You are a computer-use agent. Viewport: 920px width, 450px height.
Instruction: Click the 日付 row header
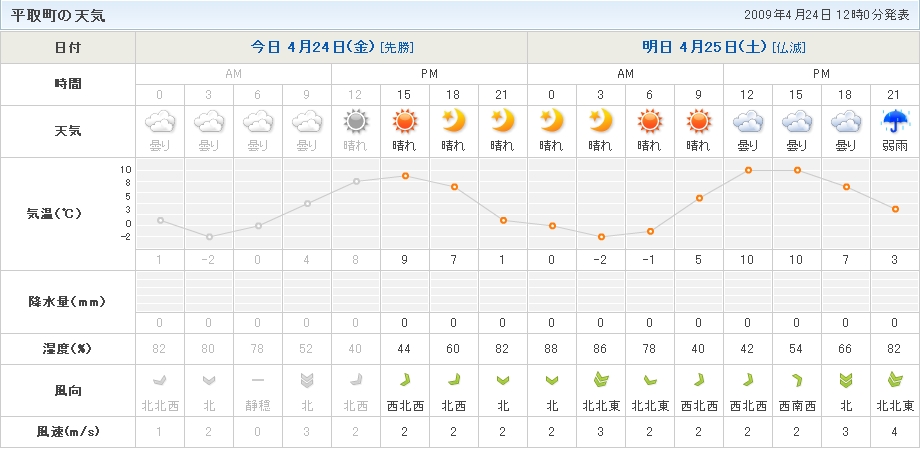68,48
